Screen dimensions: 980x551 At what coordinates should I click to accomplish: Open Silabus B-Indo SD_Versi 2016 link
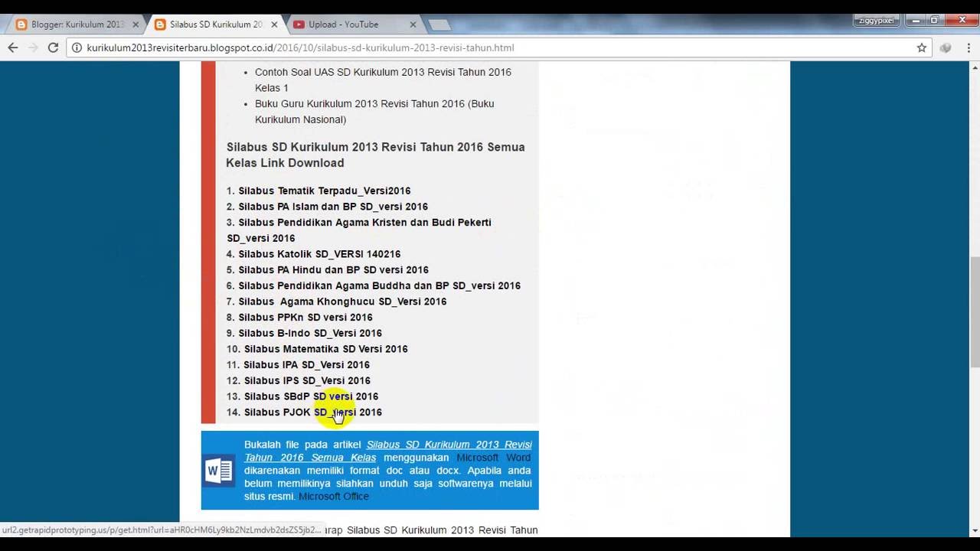(x=310, y=333)
